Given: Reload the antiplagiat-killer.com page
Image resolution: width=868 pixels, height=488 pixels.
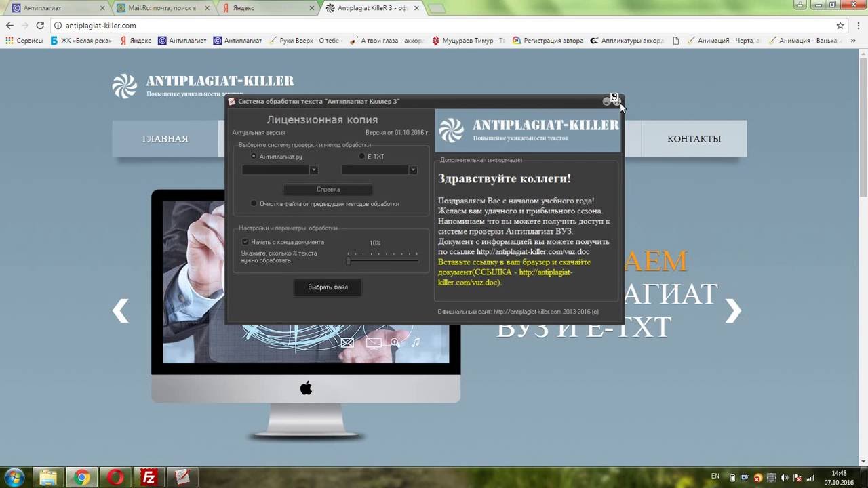Looking at the screenshot, I should (x=40, y=25).
